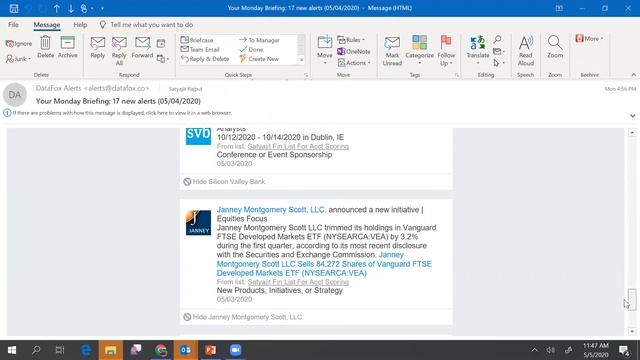This screenshot has height=360, width=640.
Task: Go to Previous item arrow in toolbar
Action: [56, 8]
